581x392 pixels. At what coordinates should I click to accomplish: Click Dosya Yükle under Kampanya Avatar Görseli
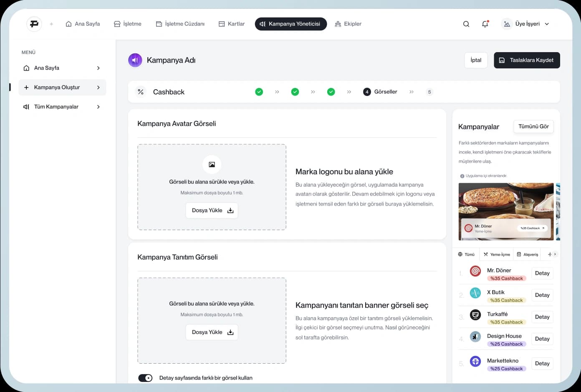pos(212,211)
